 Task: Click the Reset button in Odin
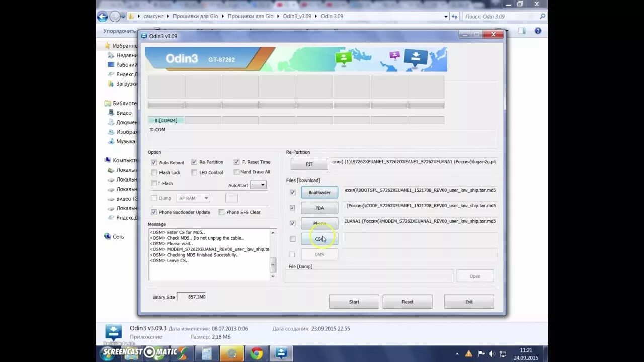tap(408, 302)
